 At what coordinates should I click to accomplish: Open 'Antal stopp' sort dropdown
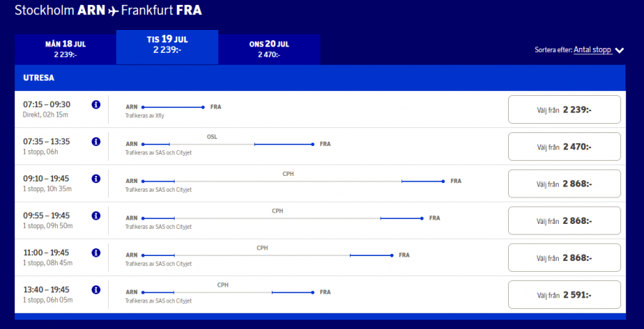[x=592, y=50]
